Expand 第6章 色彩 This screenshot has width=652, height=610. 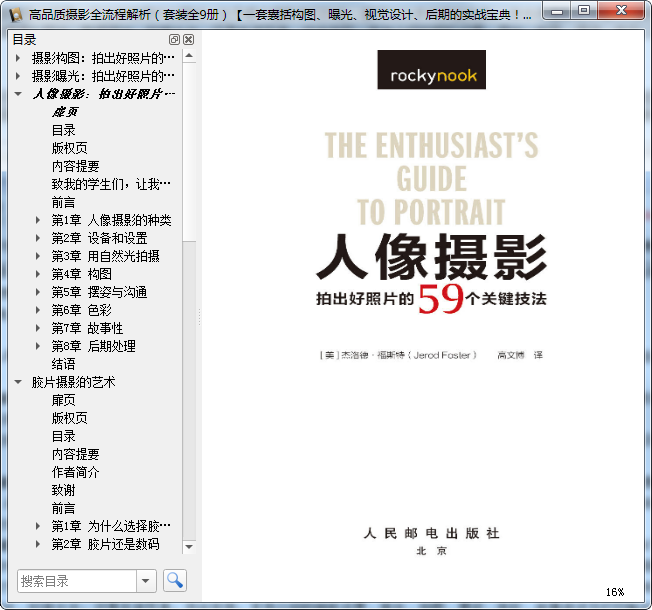pos(38,310)
